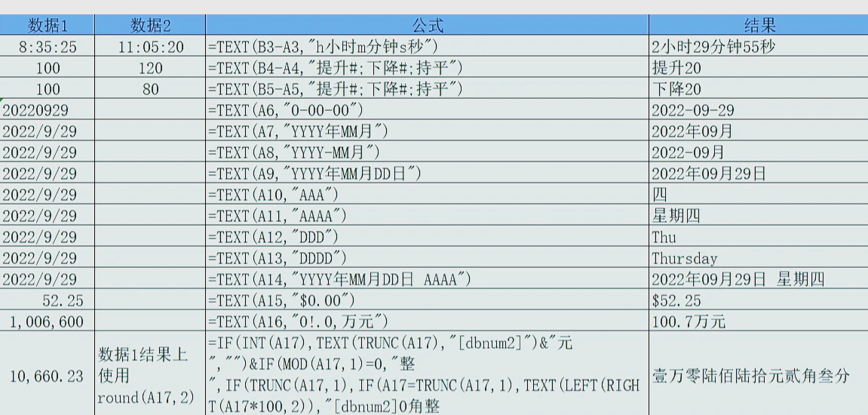
Task: Click the cell with time 11:05:20
Action: pos(150,47)
